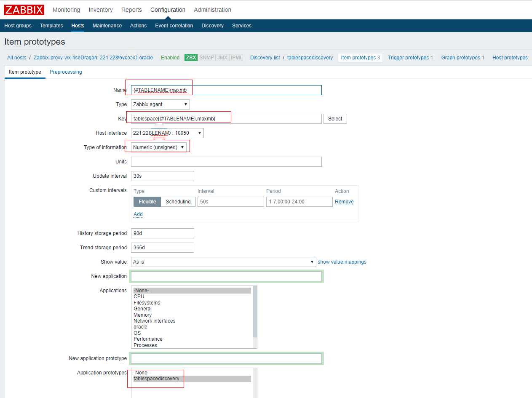Viewport: 532px width, 398px height.
Task: Select oracle in Applications list
Action: pyautogui.click(x=192, y=327)
